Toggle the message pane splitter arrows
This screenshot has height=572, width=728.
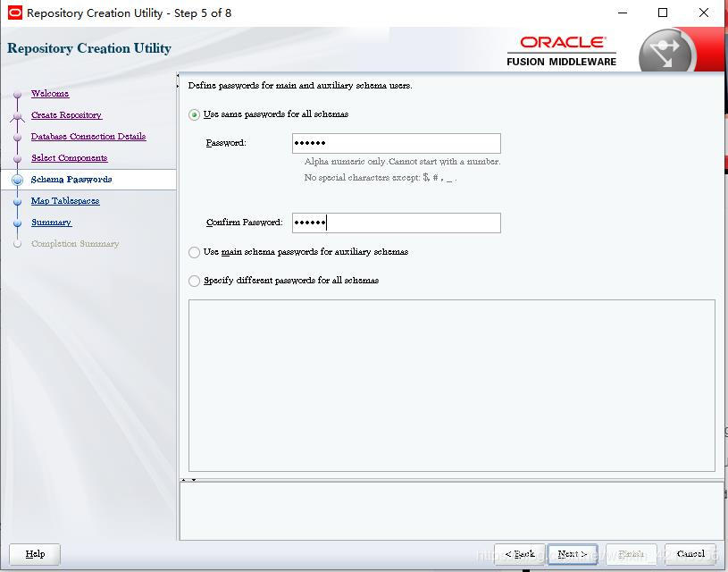pos(188,480)
